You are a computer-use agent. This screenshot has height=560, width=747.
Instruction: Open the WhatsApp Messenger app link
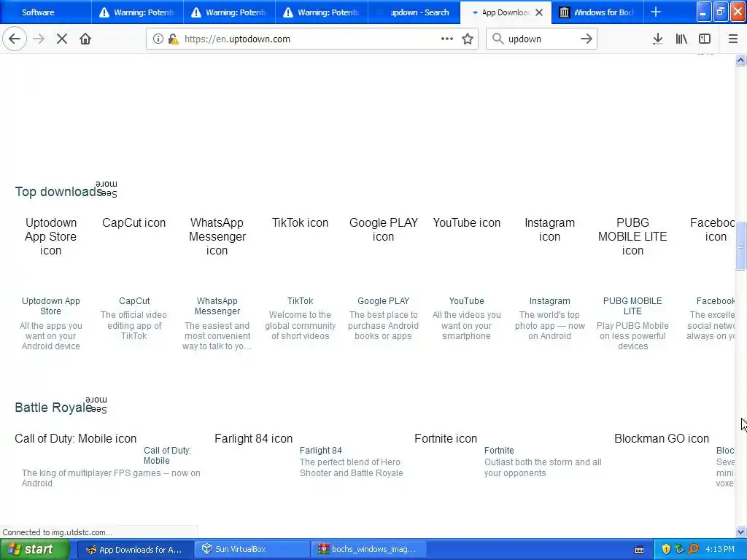click(x=217, y=306)
